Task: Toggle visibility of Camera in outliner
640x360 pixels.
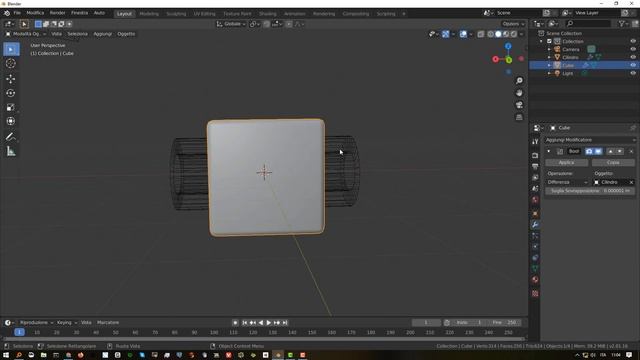Action: pos(633,49)
